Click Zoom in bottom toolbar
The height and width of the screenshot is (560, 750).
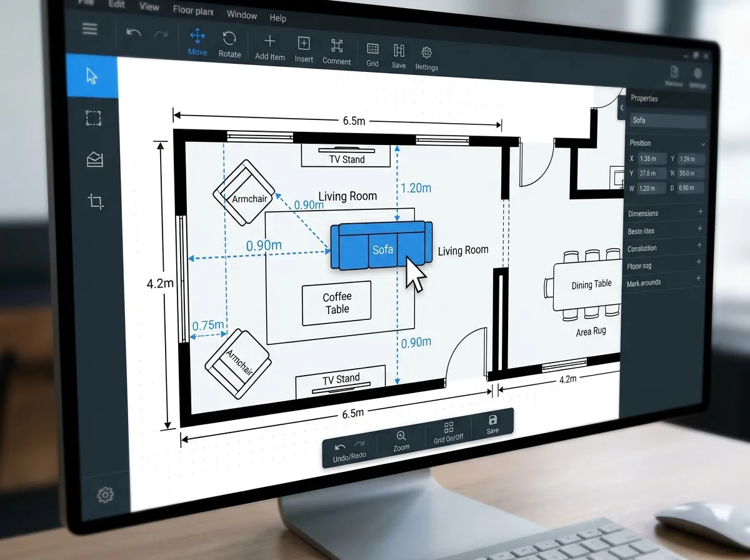(x=401, y=441)
